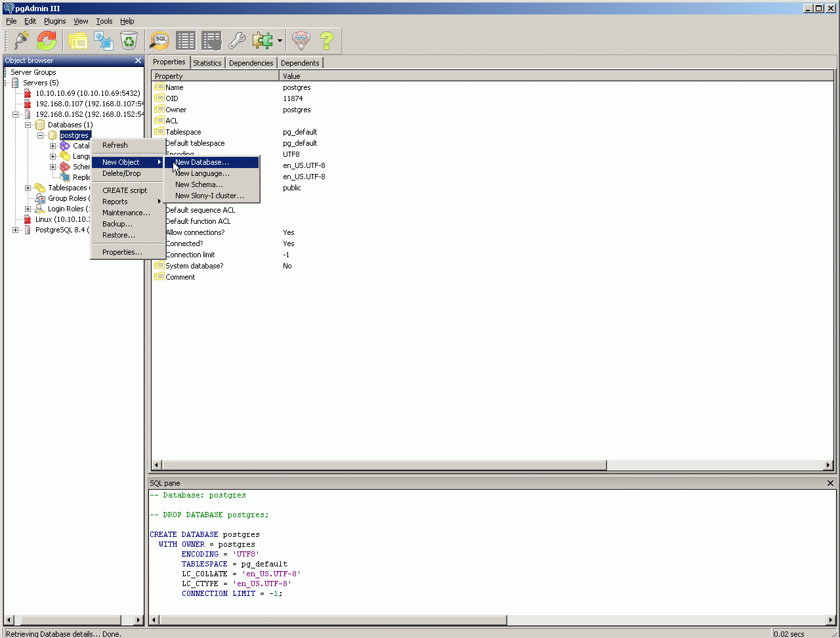The width and height of the screenshot is (840, 638).
Task: Open the Help menu
Action: point(127,21)
